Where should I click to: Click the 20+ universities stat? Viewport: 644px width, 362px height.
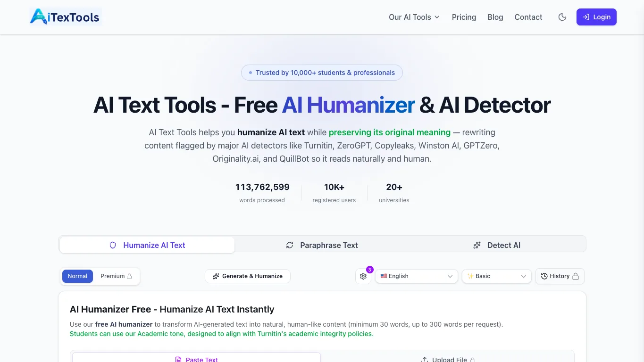pos(394,193)
